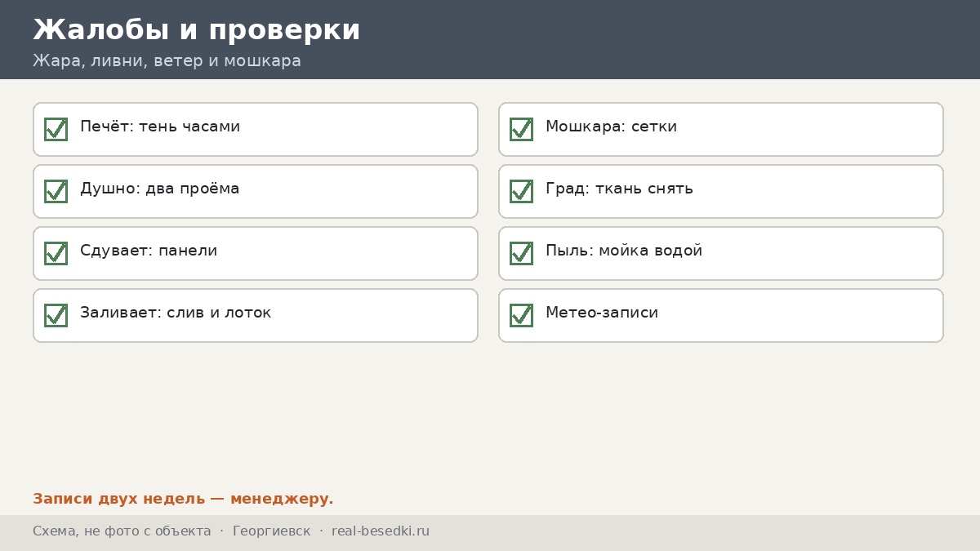Uncheck the 'Мошкара: сетки' checkbox

pos(521,129)
